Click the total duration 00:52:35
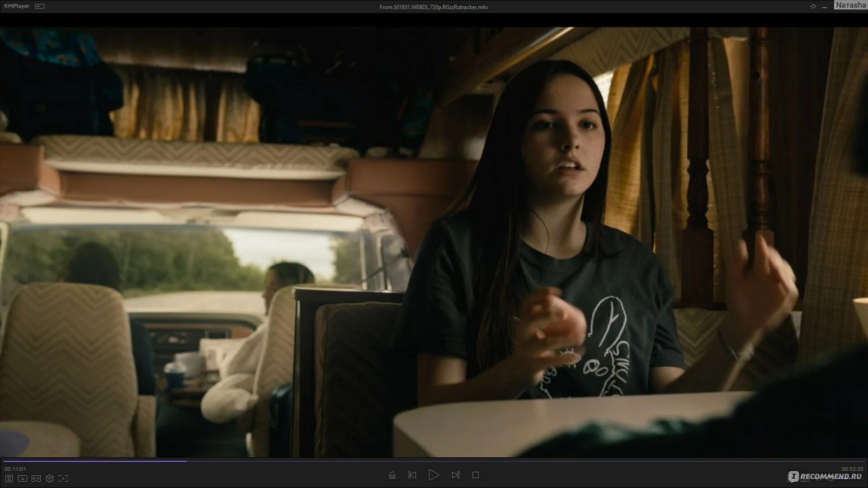The height and width of the screenshot is (488, 868). coord(852,469)
